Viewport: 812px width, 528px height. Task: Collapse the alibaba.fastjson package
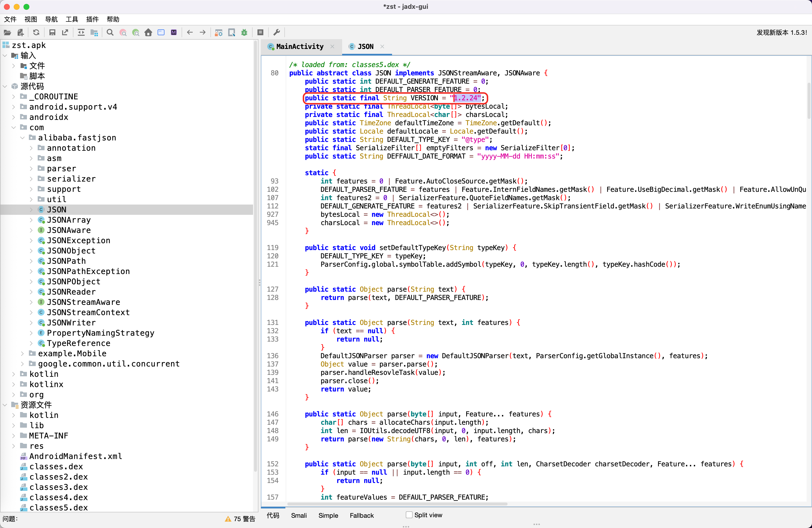click(22, 138)
